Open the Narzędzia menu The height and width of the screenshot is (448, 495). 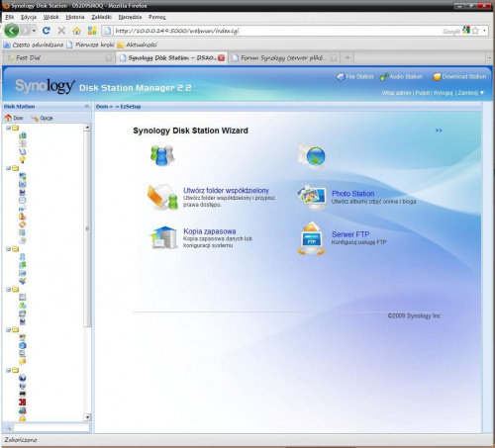tap(130, 17)
